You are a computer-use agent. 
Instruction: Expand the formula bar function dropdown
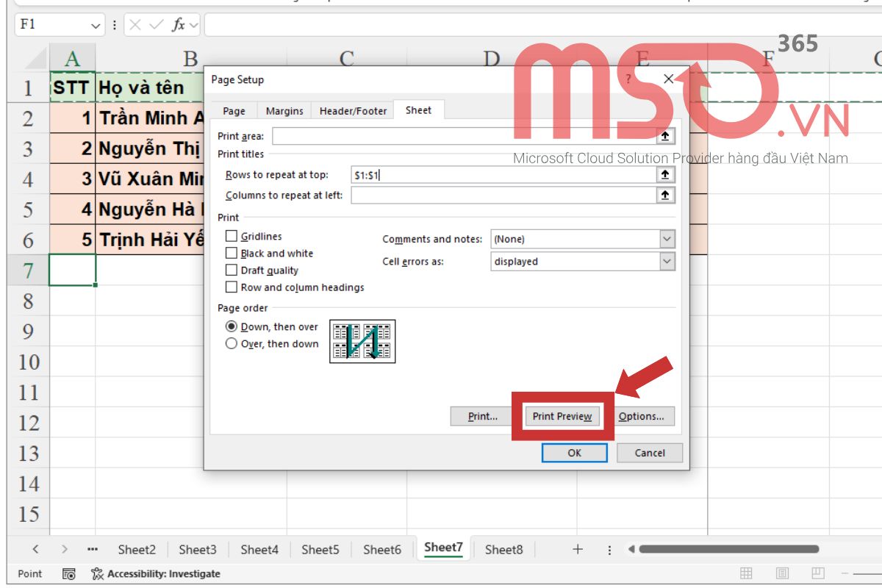click(x=194, y=25)
